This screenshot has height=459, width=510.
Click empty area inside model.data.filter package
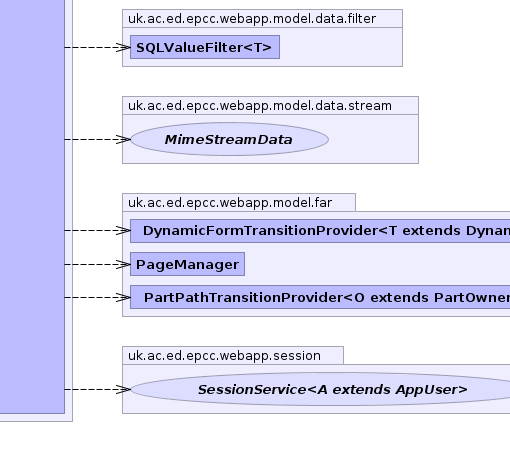(340, 47)
